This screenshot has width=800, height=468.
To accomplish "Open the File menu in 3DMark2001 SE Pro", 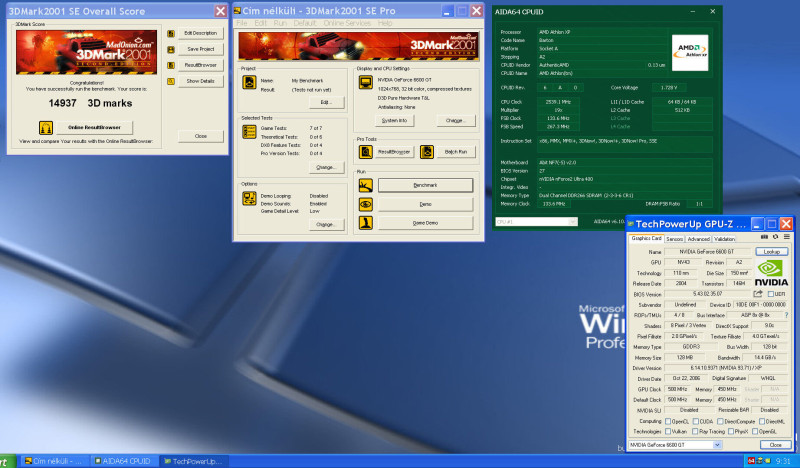I will pos(241,23).
